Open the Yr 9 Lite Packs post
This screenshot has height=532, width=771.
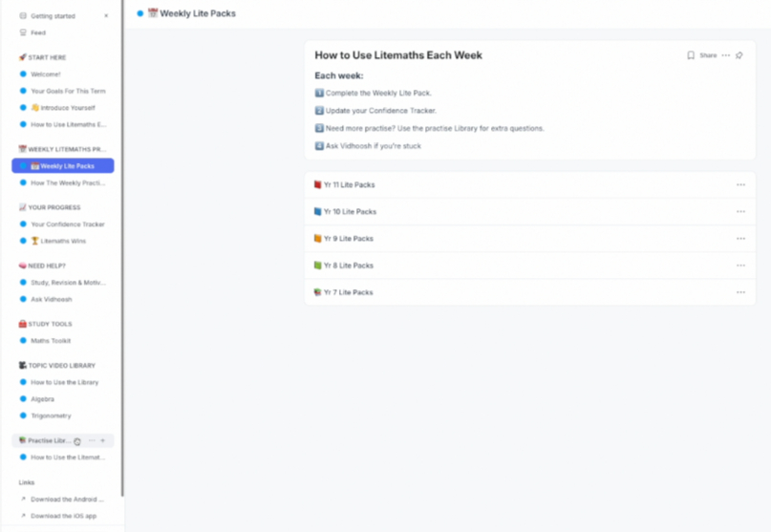click(349, 239)
